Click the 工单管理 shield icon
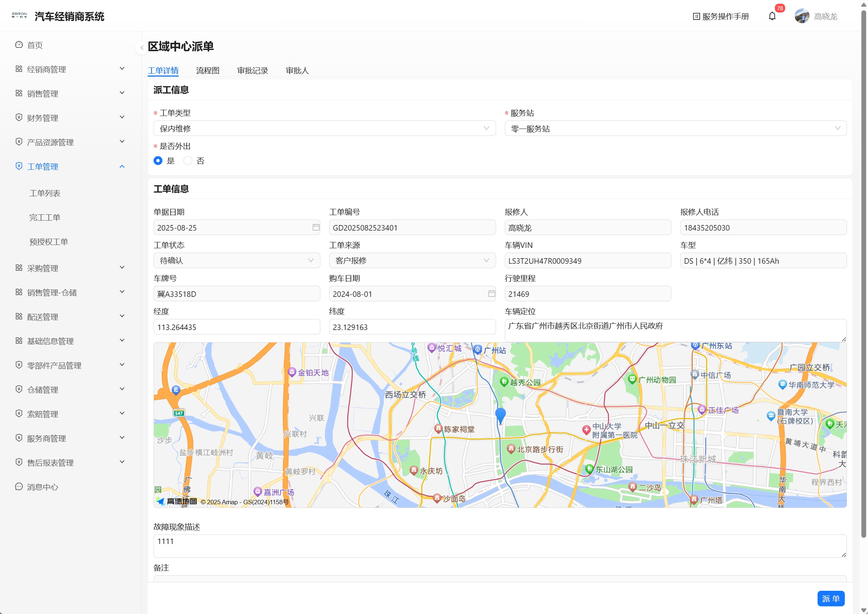The width and height of the screenshot is (868, 614). (19, 166)
